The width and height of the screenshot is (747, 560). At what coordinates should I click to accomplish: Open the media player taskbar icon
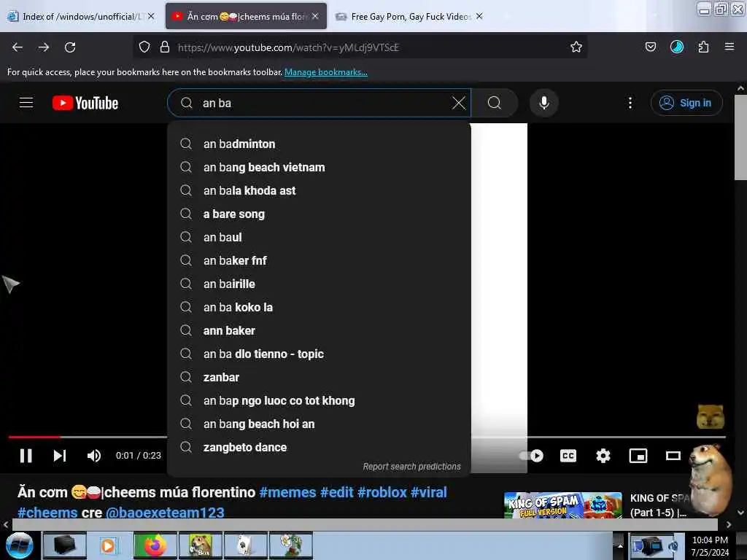tap(109, 545)
